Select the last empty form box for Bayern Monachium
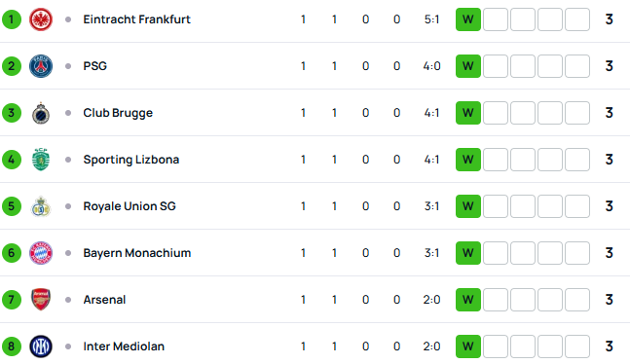This screenshot has width=630, height=364. pos(577,253)
